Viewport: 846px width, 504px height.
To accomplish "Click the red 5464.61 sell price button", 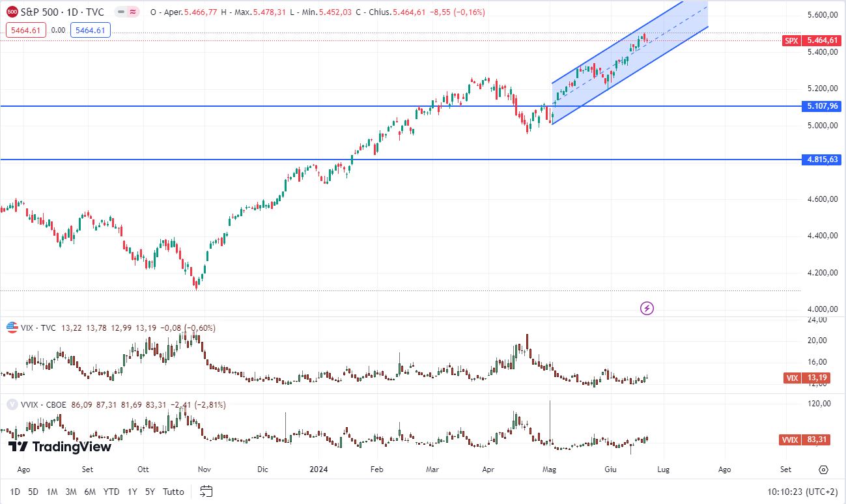I will [x=26, y=30].
